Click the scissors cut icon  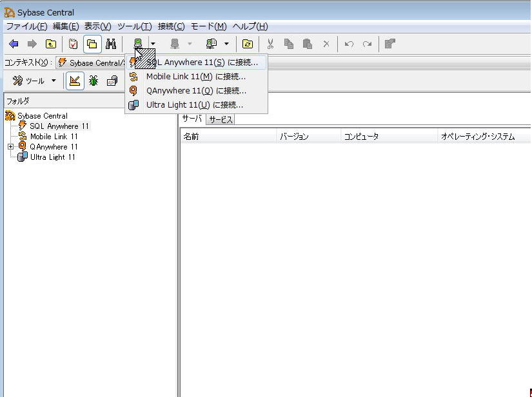[270, 44]
